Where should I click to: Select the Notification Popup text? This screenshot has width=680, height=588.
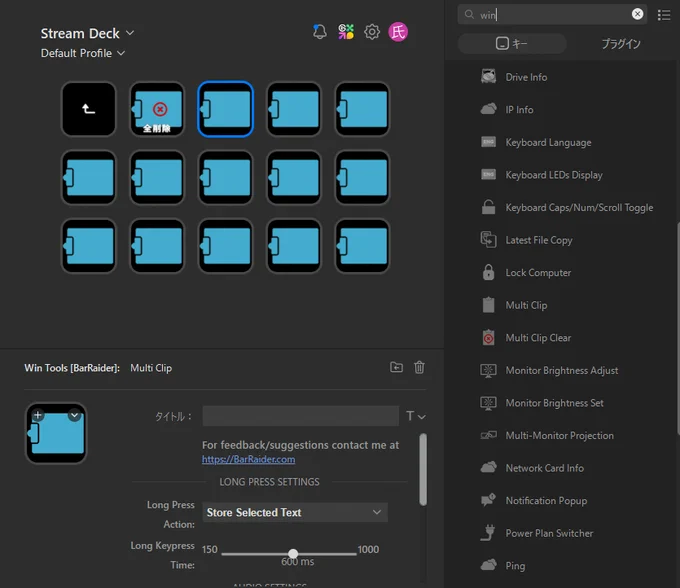click(546, 500)
